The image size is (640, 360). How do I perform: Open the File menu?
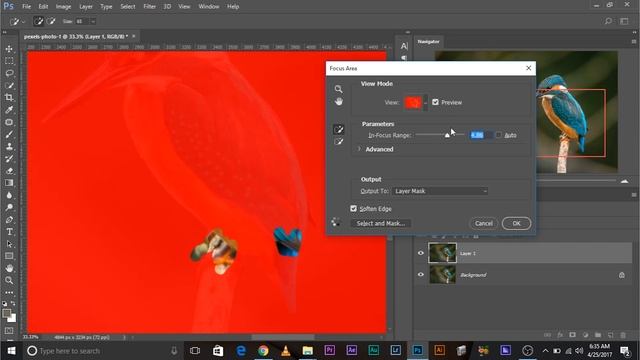pyautogui.click(x=27, y=7)
